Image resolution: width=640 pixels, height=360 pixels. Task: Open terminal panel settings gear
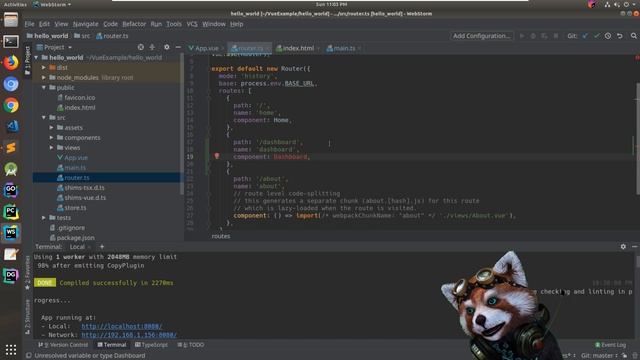coord(623,247)
